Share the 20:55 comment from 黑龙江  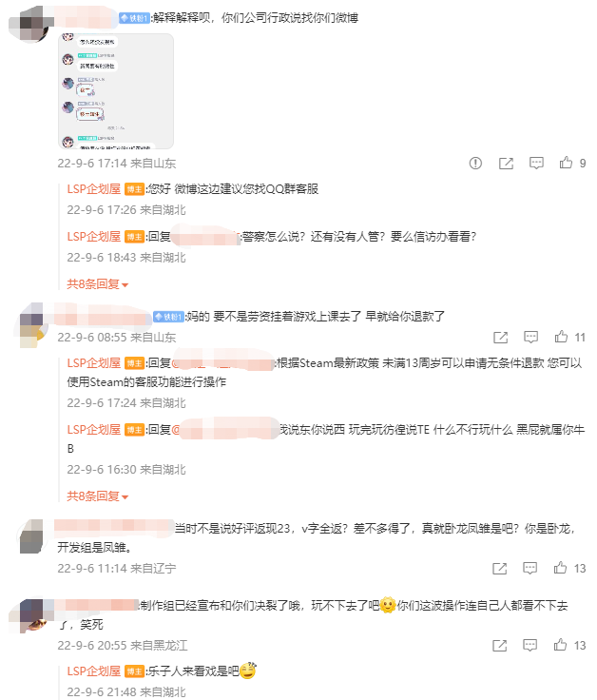point(499,646)
